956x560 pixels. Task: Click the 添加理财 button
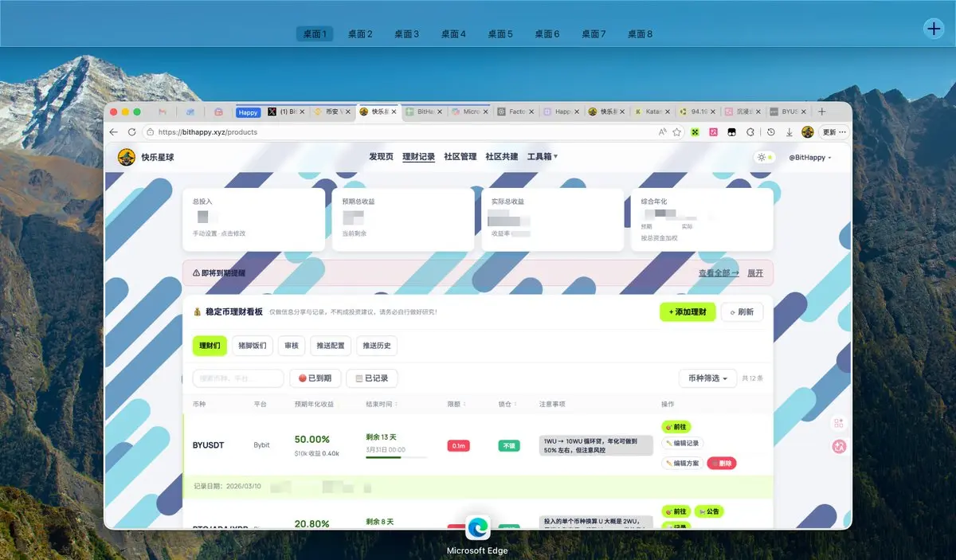point(688,311)
